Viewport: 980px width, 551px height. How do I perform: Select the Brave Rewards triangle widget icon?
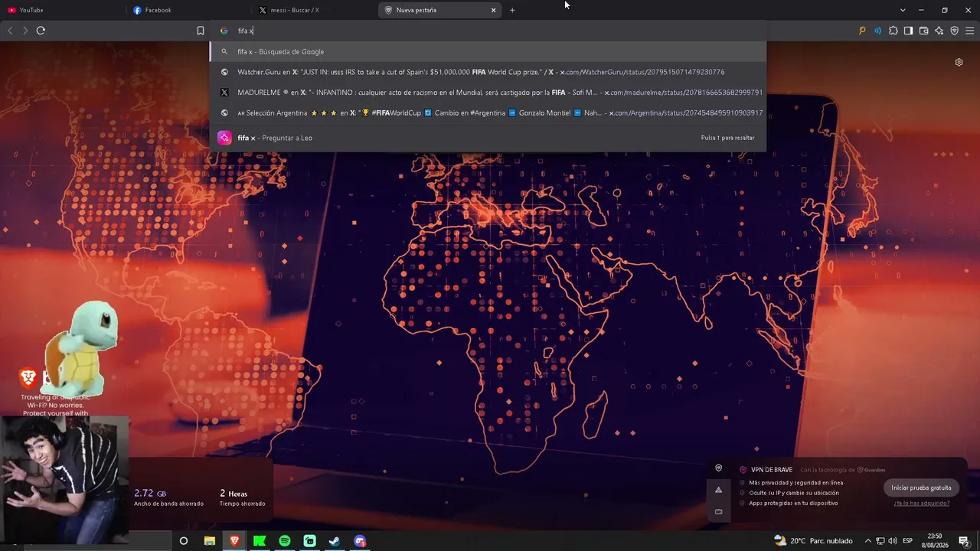click(x=718, y=490)
